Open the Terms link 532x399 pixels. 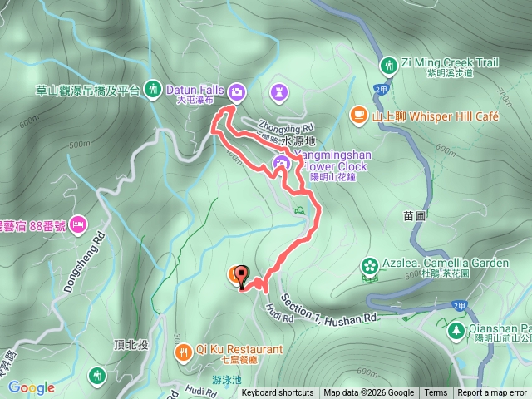[436, 393]
